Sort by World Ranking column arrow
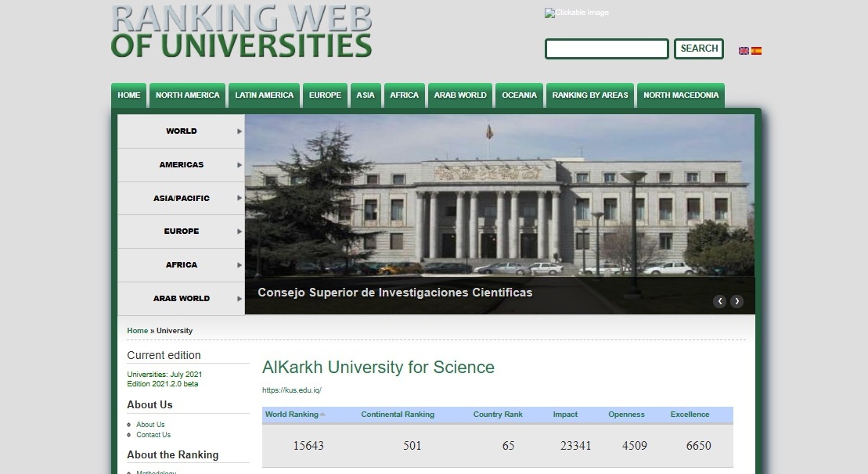This screenshot has height=474, width=868. (x=322, y=415)
